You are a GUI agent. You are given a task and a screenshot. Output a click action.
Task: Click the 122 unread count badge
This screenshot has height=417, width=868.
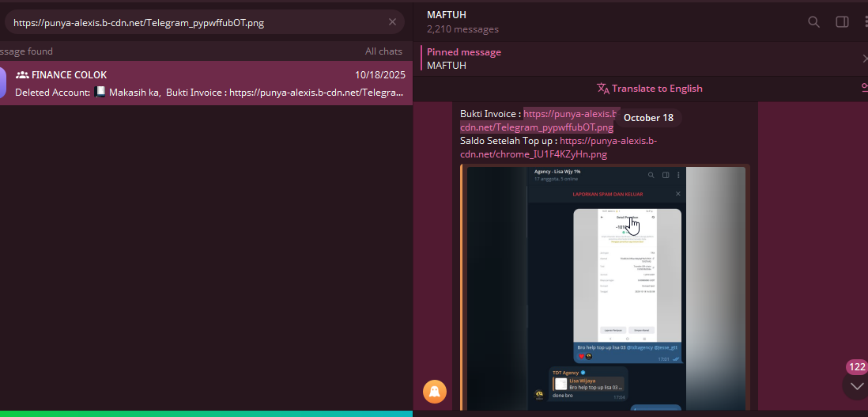click(857, 367)
